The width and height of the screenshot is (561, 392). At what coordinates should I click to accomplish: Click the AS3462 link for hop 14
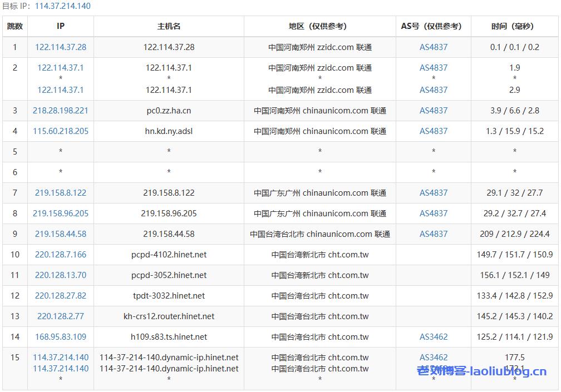tap(434, 336)
